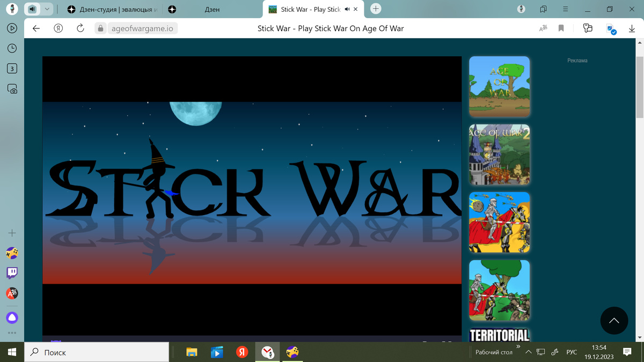
Task: Bookmark this page with the bookmark icon
Action: 561,28
